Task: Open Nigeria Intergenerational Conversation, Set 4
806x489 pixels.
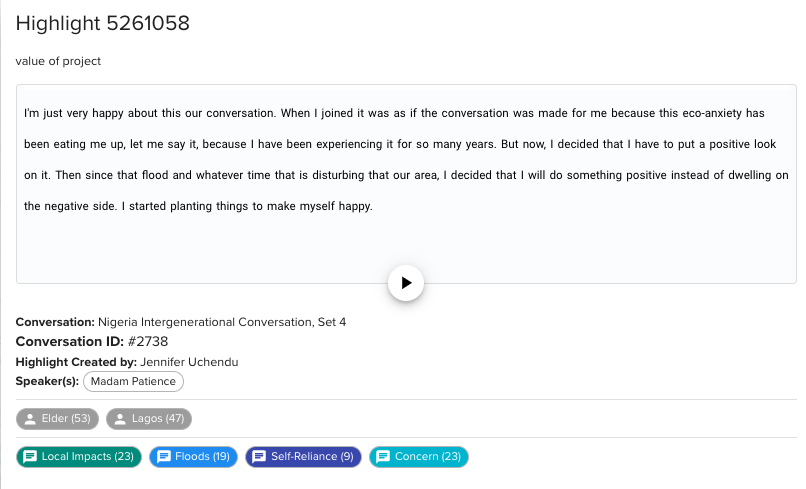Action: pyautogui.click(x=222, y=322)
